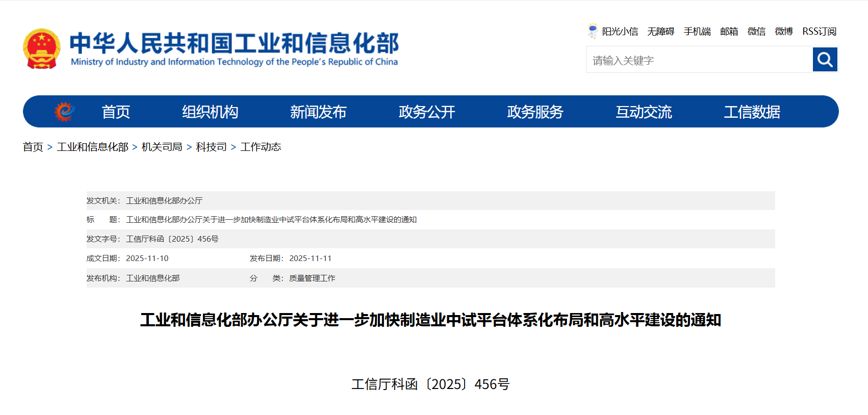Open the 无障碍 accessibility link
868x415 pixels.
click(660, 32)
